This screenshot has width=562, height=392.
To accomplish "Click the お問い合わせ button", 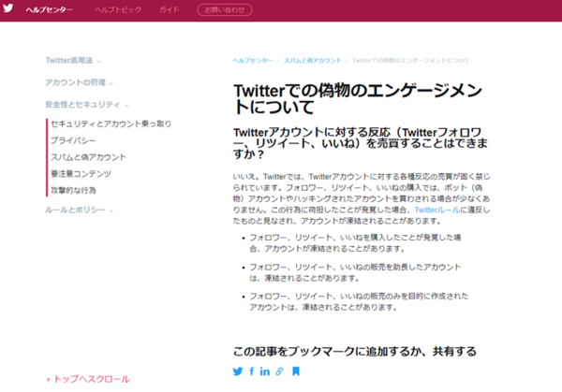I will tap(225, 10).
